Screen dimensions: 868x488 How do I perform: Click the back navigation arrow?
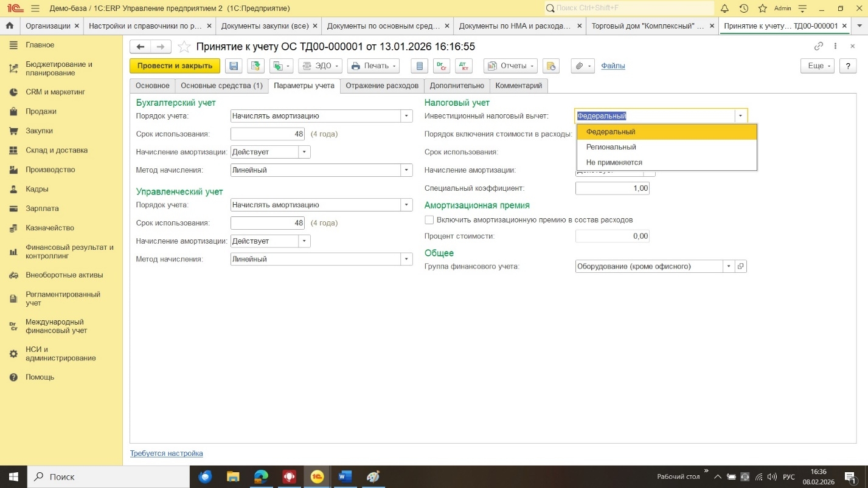tap(141, 47)
